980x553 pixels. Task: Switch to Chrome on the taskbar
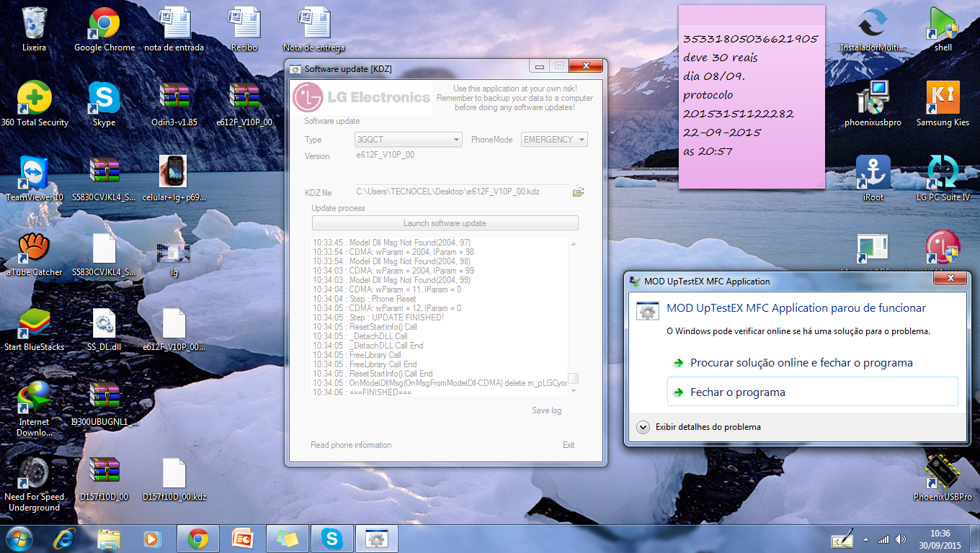(198, 539)
